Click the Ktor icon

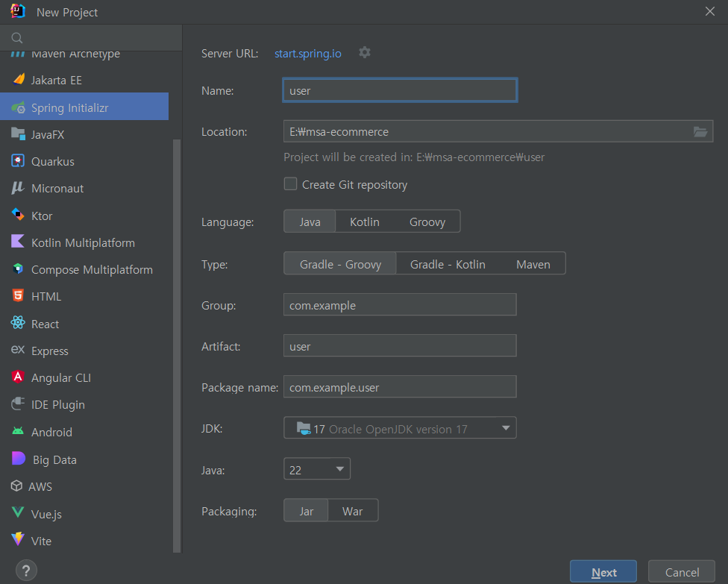pyautogui.click(x=18, y=215)
